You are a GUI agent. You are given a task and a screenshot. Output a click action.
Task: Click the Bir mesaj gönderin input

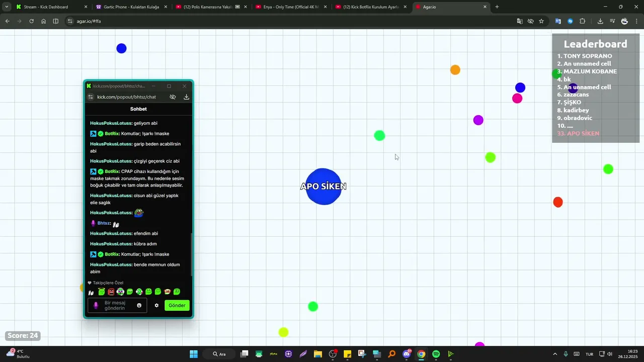tap(117, 305)
